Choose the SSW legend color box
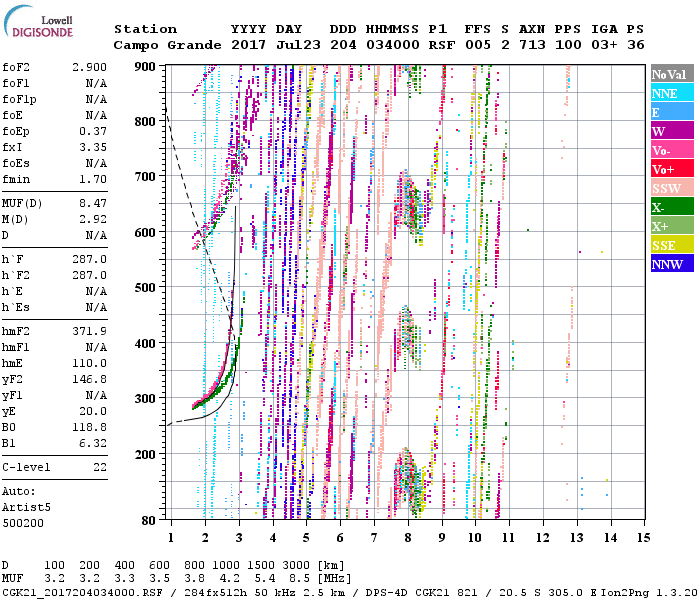700x600 pixels. [x=672, y=188]
